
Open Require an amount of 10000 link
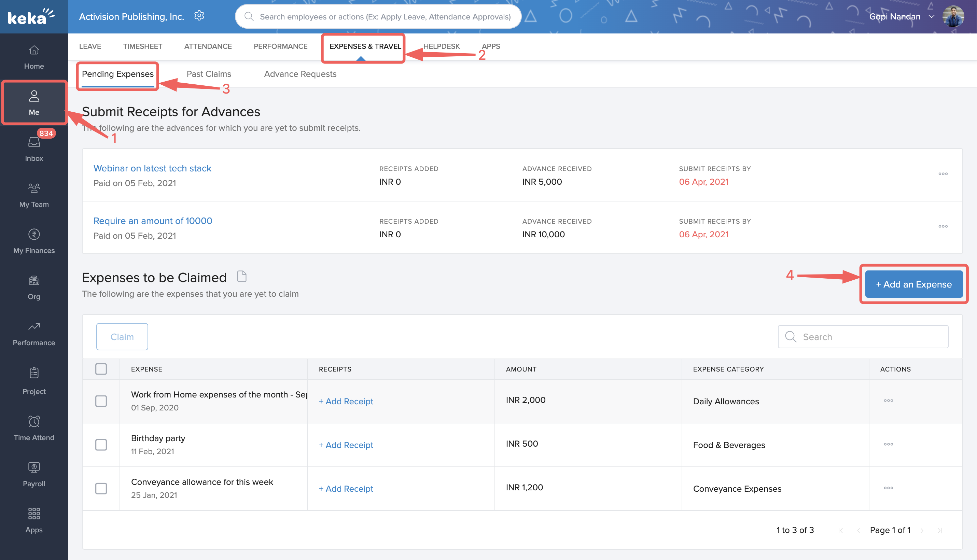click(153, 221)
